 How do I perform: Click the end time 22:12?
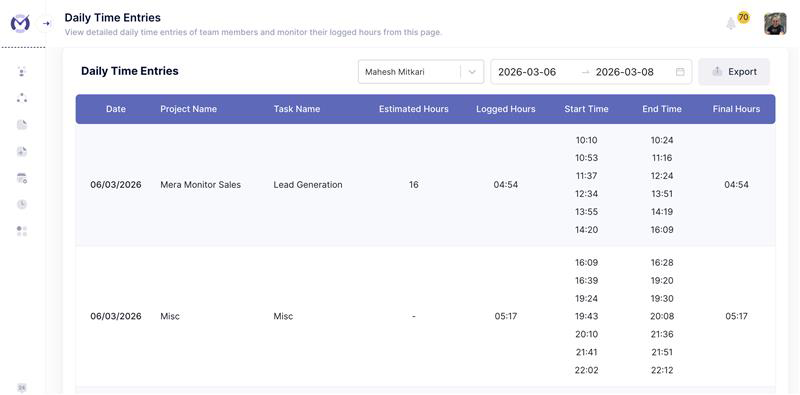click(662, 370)
